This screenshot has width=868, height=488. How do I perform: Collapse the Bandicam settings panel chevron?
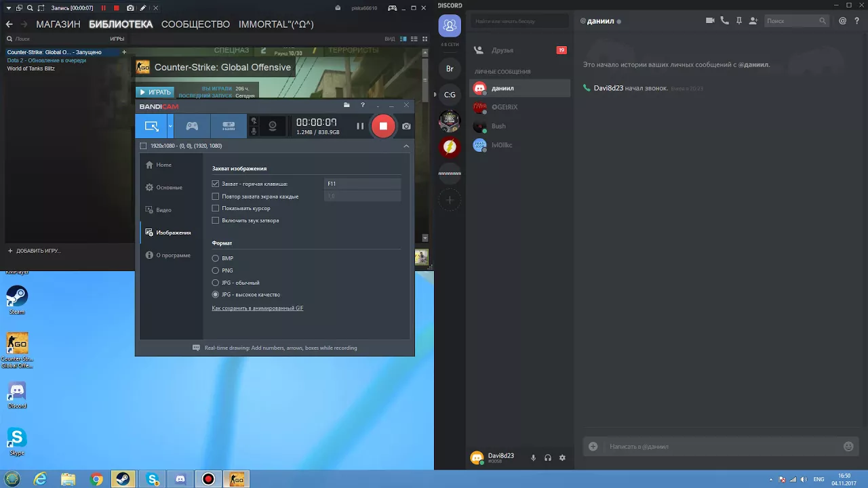[406, 146]
